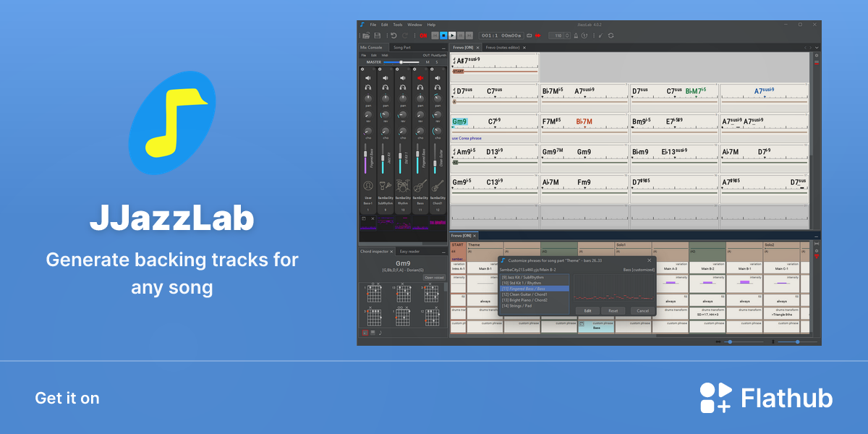Screen dimensions: 868x434
Task: Select '[13] Bright Piano / Chord2' list row
Action: click(x=535, y=300)
